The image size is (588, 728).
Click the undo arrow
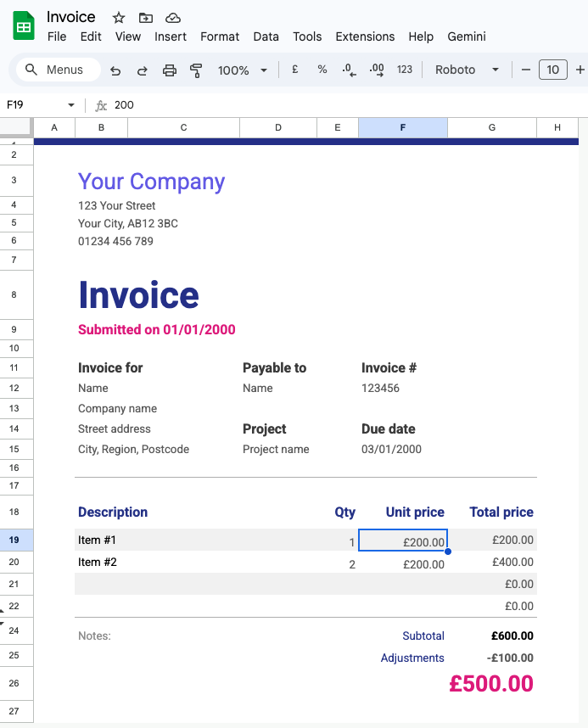pyautogui.click(x=115, y=70)
